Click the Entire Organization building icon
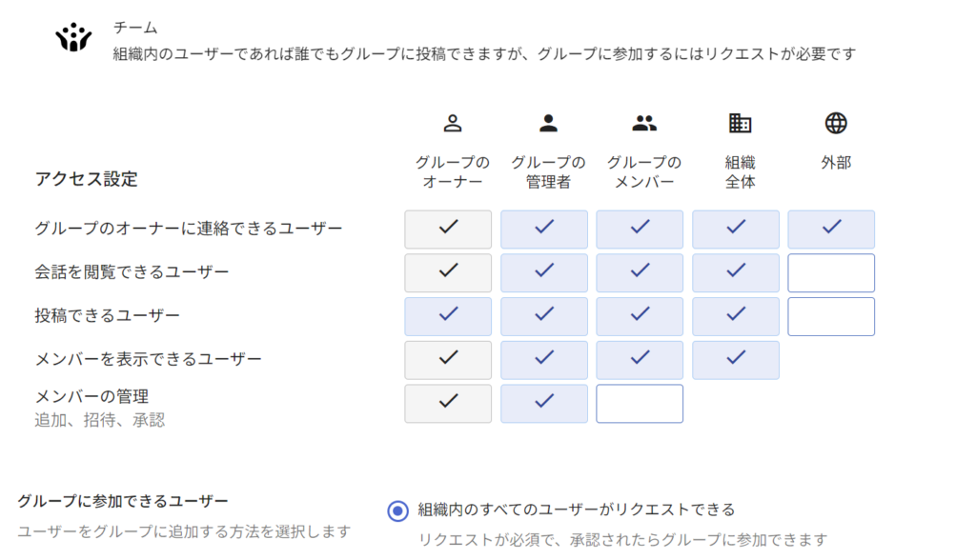 [x=740, y=123]
